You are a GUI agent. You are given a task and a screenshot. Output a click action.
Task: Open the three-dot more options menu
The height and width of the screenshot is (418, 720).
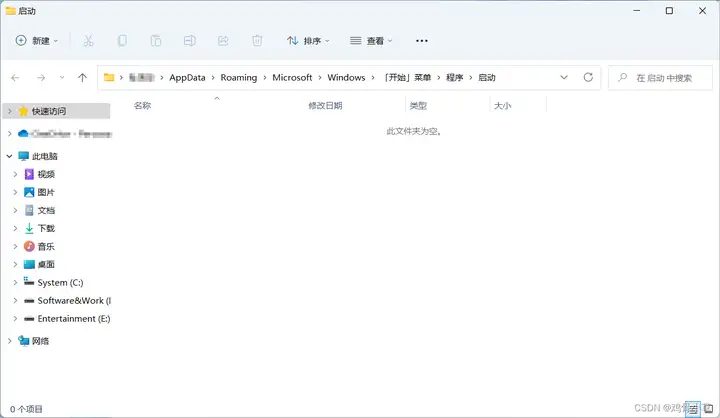[x=422, y=41]
